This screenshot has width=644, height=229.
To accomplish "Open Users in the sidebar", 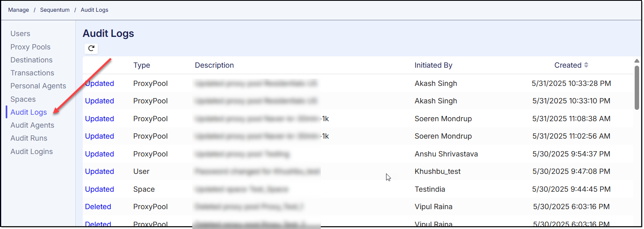I will coord(20,34).
